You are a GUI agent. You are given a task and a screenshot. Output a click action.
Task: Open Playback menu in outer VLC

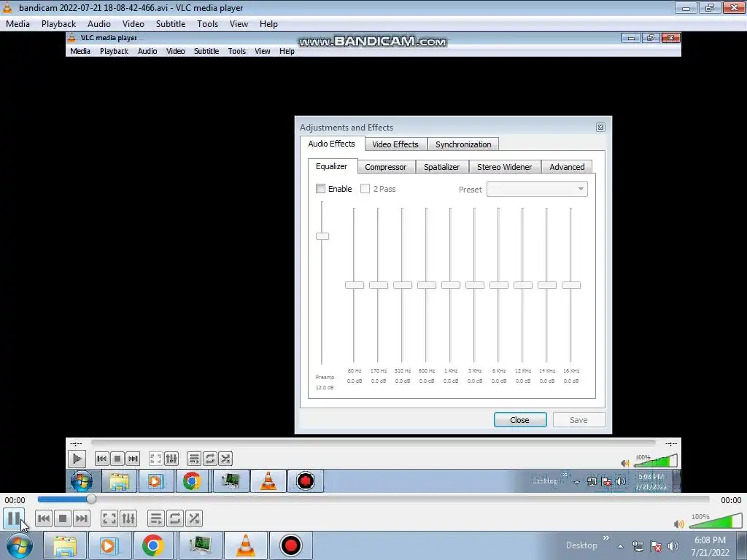click(58, 24)
